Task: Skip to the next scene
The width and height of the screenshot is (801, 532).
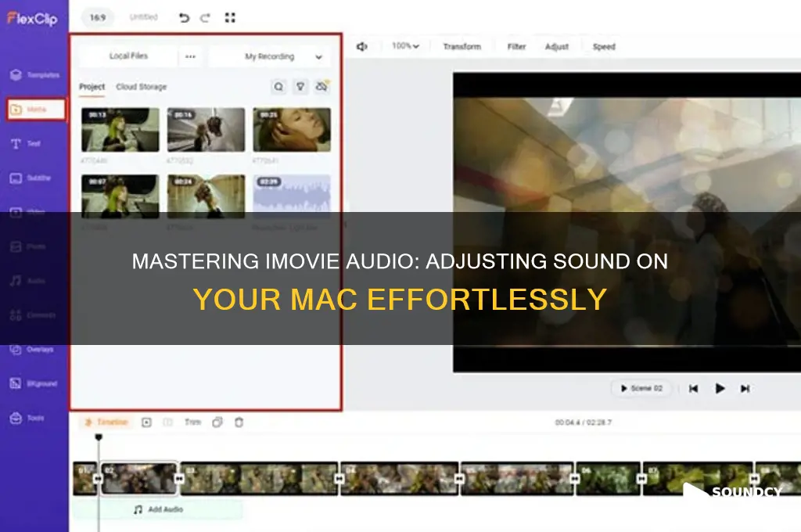Action: pyautogui.click(x=745, y=388)
